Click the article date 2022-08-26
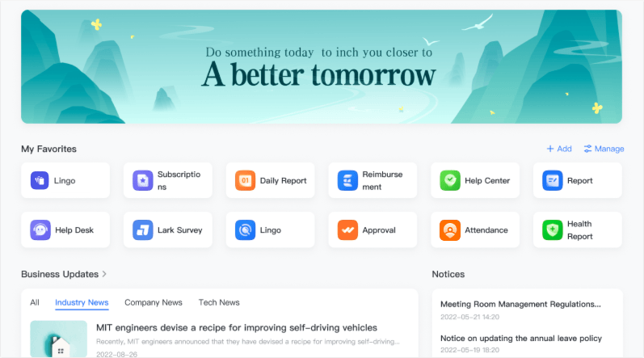 click(116, 354)
